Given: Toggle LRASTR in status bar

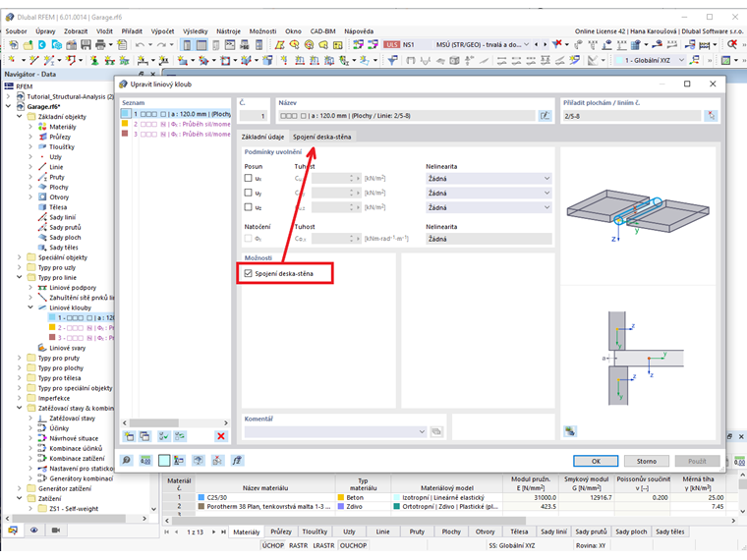Looking at the screenshot, I should click(324, 545).
